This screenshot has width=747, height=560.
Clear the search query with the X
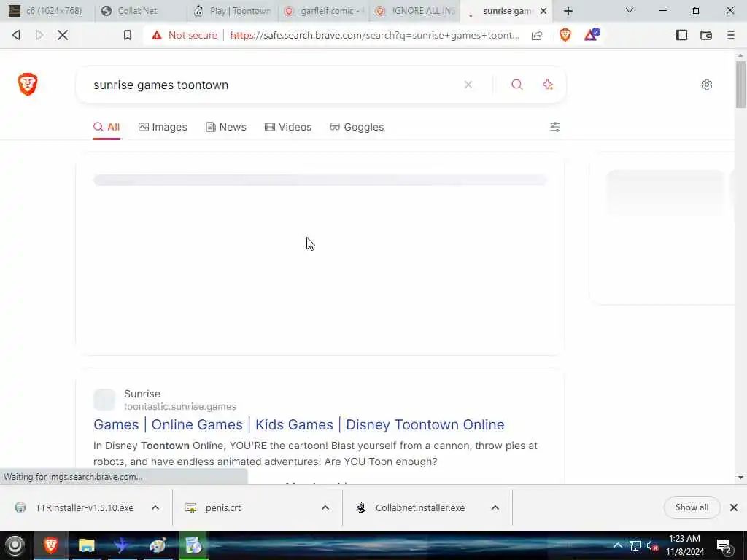point(468,85)
